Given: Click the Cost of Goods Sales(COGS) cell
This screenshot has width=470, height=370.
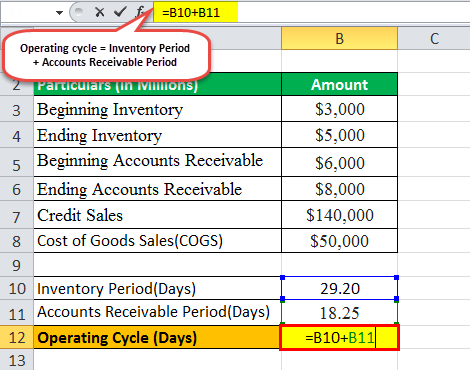Looking at the screenshot, I should 158,241.
